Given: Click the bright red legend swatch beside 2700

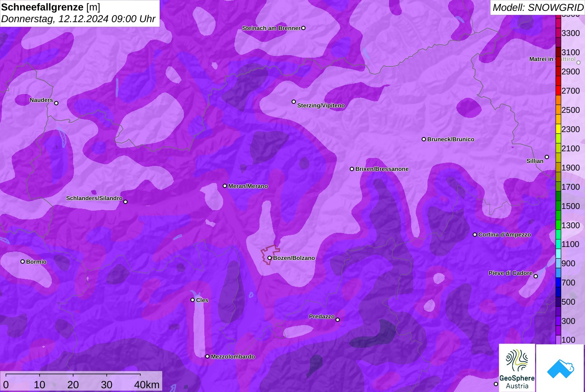Looking at the screenshot, I should [x=558, y=91].
